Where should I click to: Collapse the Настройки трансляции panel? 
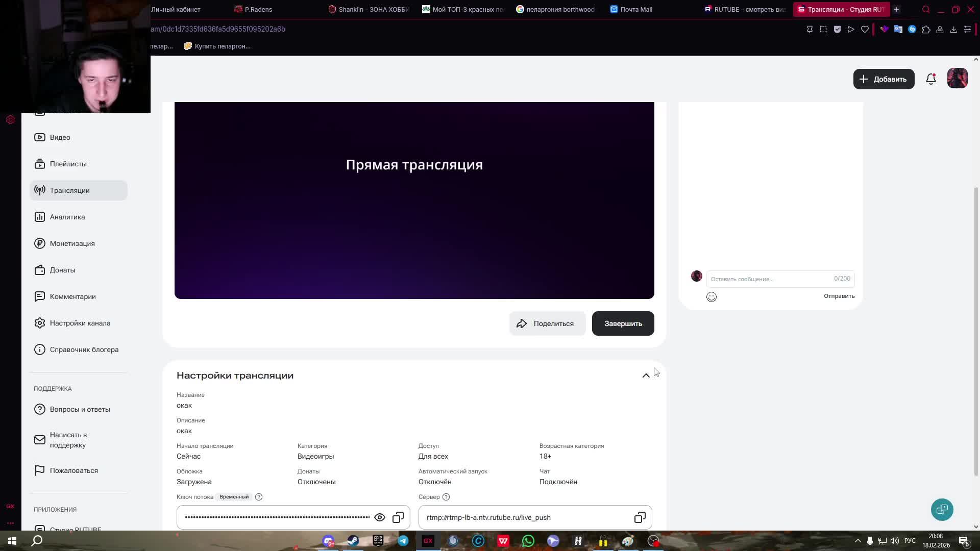(646, 375)
